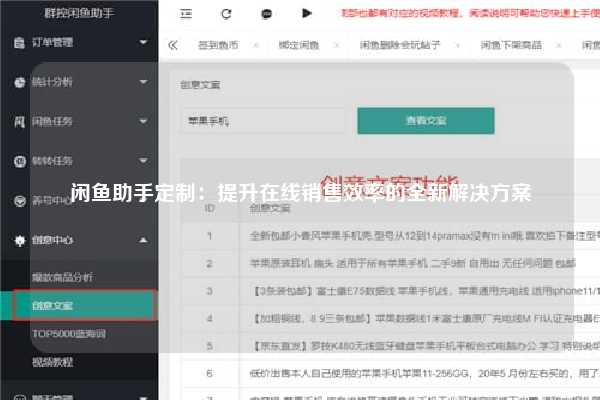Image resolution: width=600 pixels, height=400 pixels.
Task: Open 爆款商品分析 in sidebar
Action: click(62, 278)
